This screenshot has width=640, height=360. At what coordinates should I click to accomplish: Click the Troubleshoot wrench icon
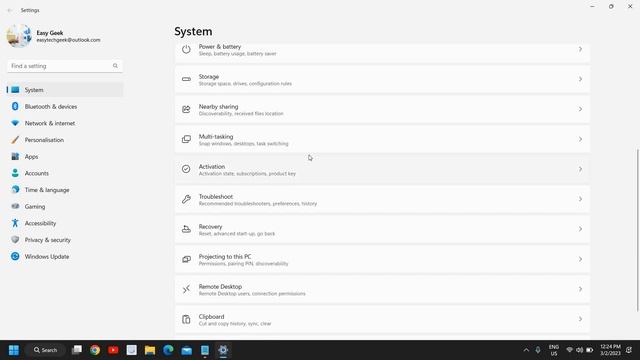[x=186, y=199]
